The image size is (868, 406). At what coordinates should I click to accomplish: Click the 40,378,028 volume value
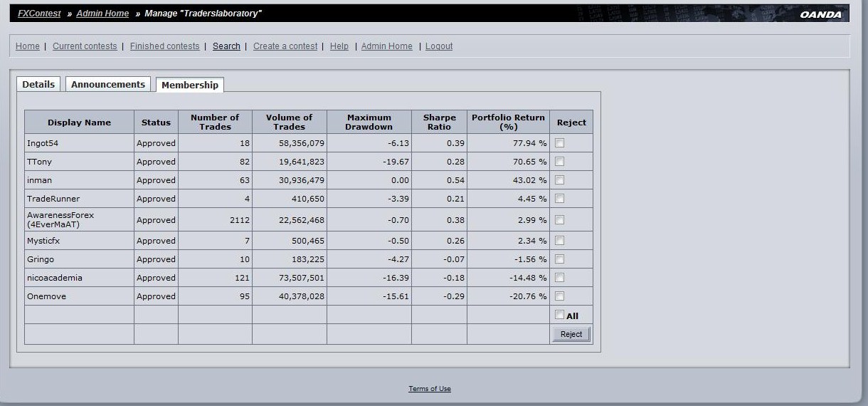tap(302, 296)
